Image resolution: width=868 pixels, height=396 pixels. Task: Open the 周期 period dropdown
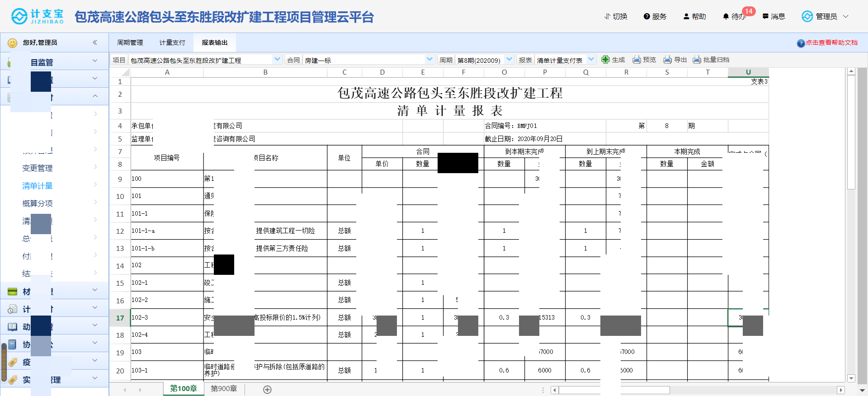509,59
